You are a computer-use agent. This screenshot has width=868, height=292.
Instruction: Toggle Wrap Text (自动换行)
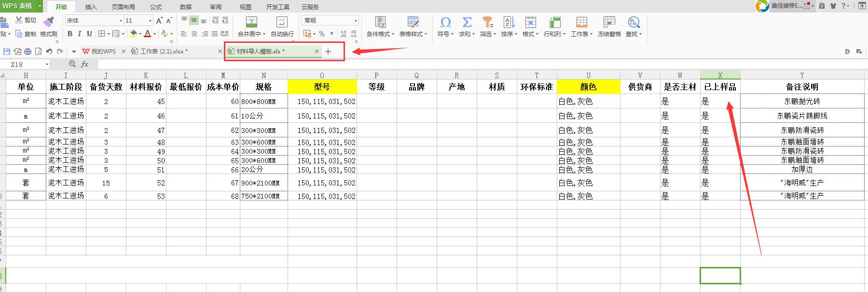tap(282, 22)
